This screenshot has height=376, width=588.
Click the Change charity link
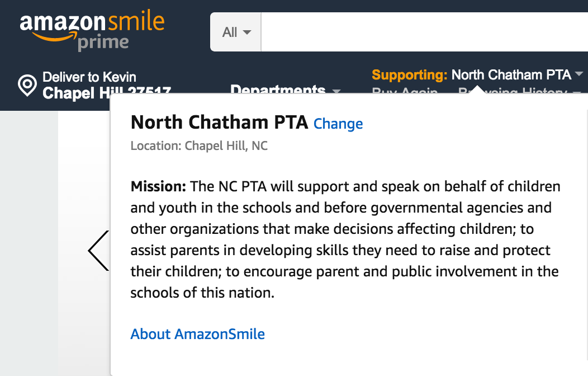point(338,124)
